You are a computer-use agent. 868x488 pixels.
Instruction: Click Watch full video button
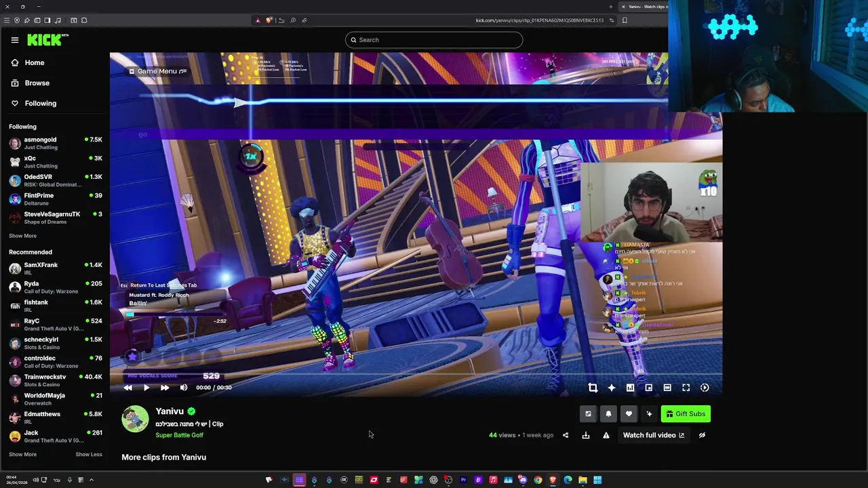(x=654, y=435)
